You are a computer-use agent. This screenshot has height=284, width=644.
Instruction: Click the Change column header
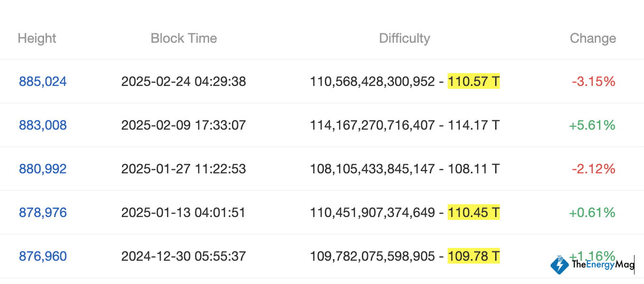pyautogui.click(x=593, y=38)
